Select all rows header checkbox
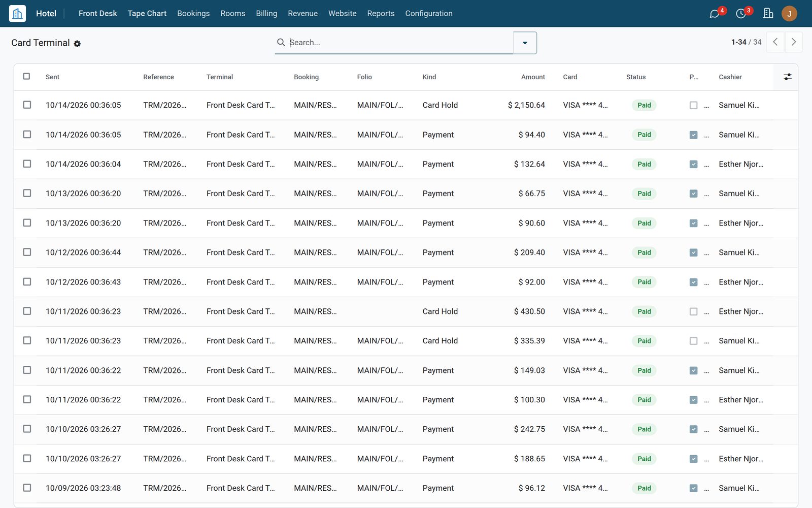This screenshot has width=812, height=508. (26, 76)
